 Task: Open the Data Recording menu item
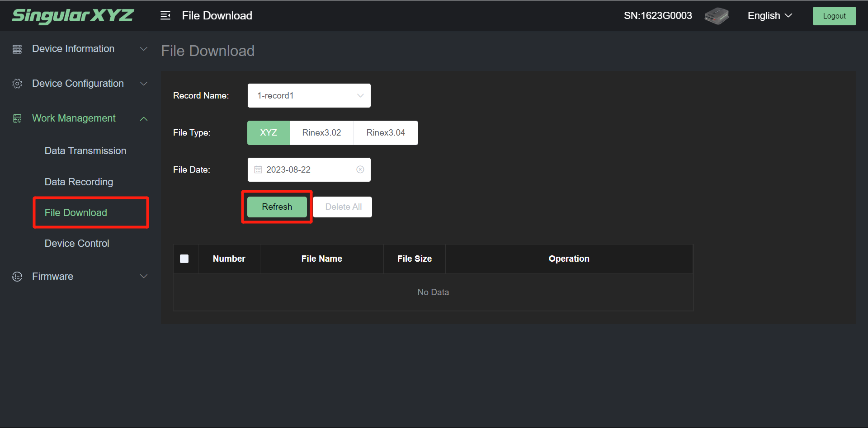click(x=79, y=182)
